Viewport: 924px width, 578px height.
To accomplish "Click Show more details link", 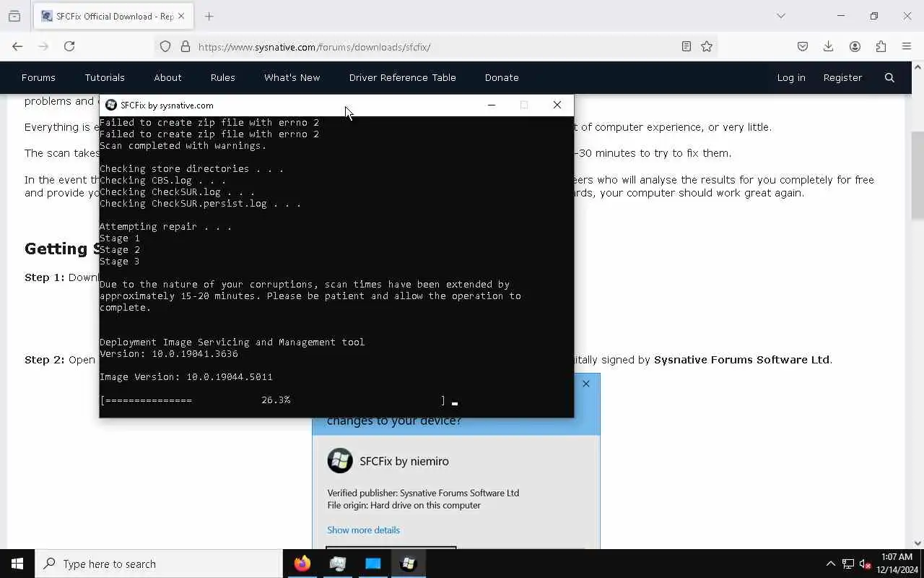I will pos(363,530).
